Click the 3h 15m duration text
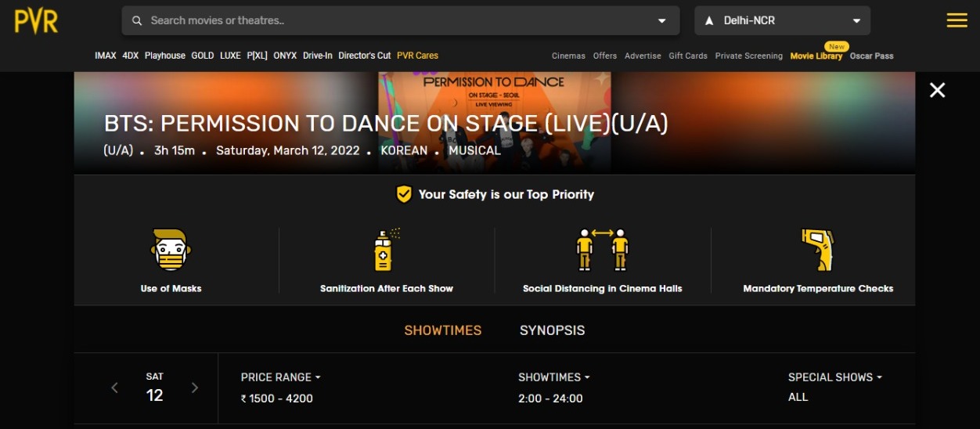 click(x=175, y=150)
